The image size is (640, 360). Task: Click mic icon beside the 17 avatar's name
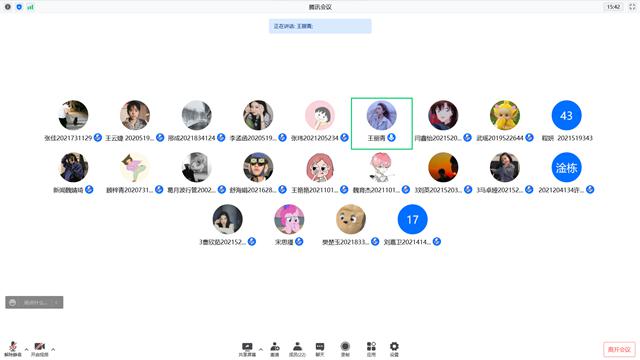pos(437,242)
